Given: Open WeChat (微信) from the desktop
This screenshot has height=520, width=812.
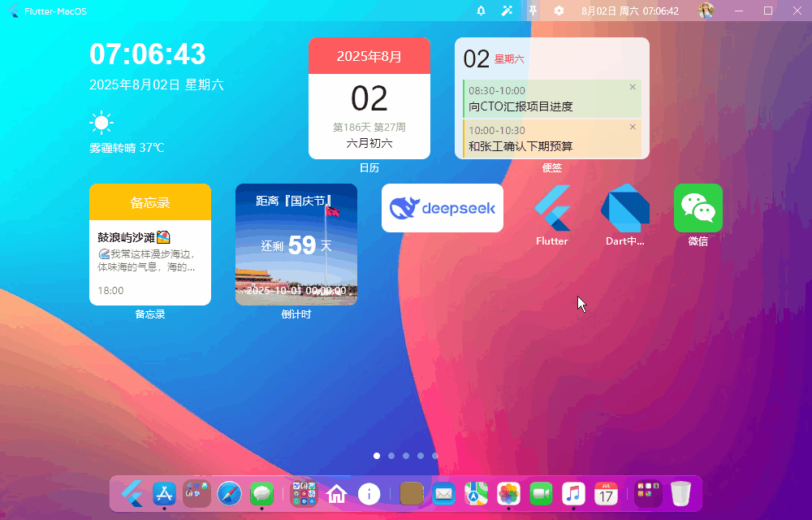Looking at the screenshot, I should (698, 207).
